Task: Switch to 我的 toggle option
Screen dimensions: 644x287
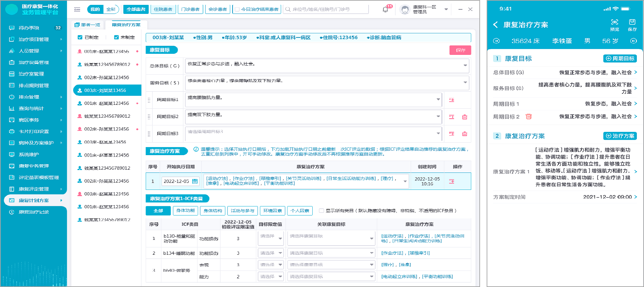Action: 95,9
